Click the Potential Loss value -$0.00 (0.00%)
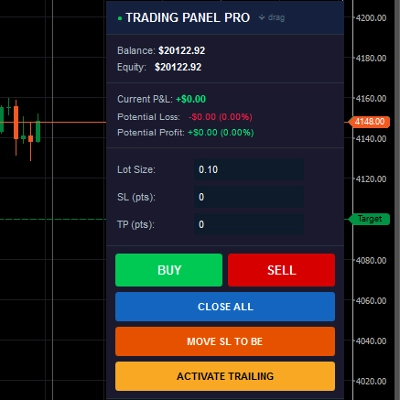This screenshot has width=400, height=400. tap(221, 117)
